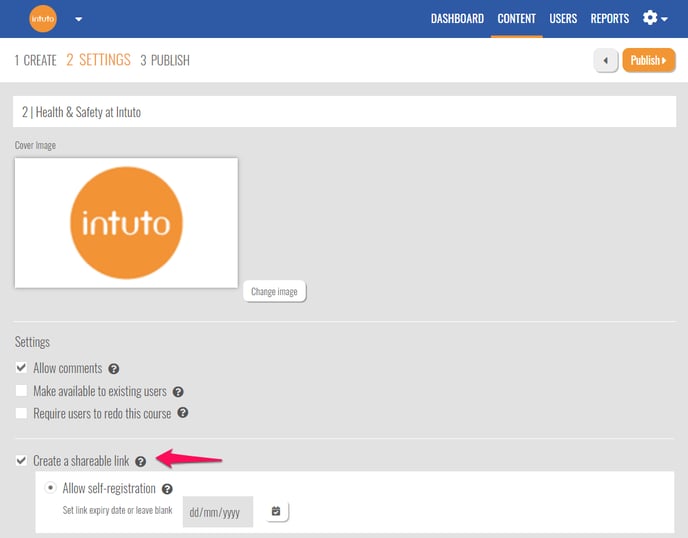Go to step 1 Create

coord(36,60)
